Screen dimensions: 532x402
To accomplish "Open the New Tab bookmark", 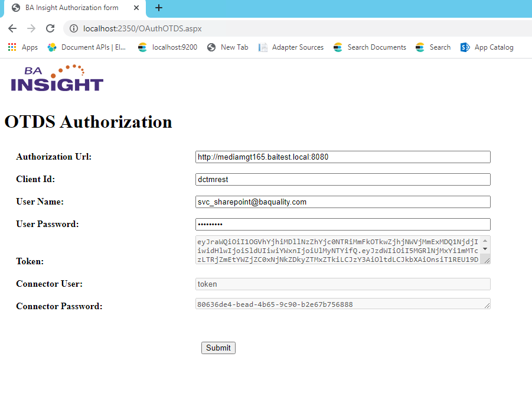I will tap(228, 47).
